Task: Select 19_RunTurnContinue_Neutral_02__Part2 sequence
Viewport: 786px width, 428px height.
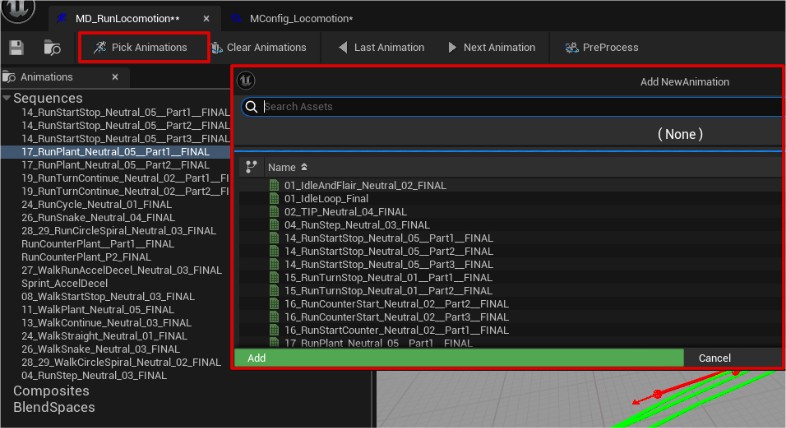Action: (x=125, y=191)
